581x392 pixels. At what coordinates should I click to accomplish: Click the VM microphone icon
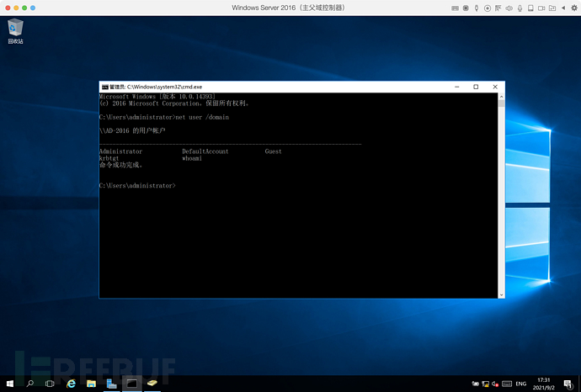click(x=520, y=8)
